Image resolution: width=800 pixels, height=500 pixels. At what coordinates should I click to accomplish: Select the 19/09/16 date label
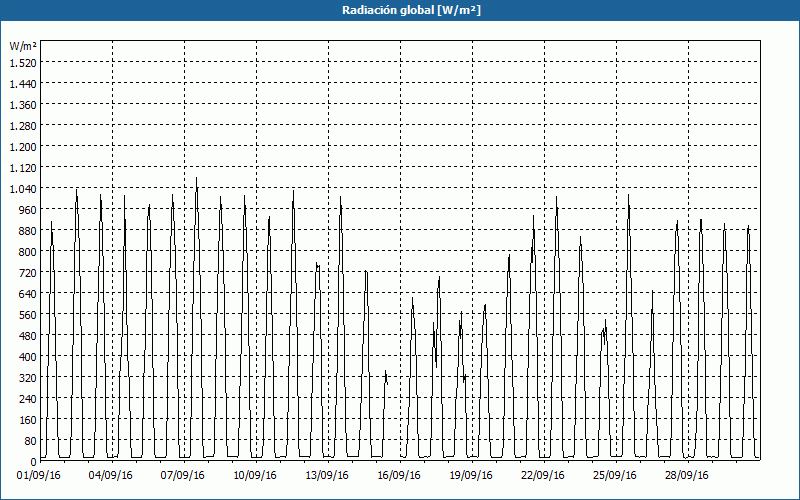[x=471, y=475]
